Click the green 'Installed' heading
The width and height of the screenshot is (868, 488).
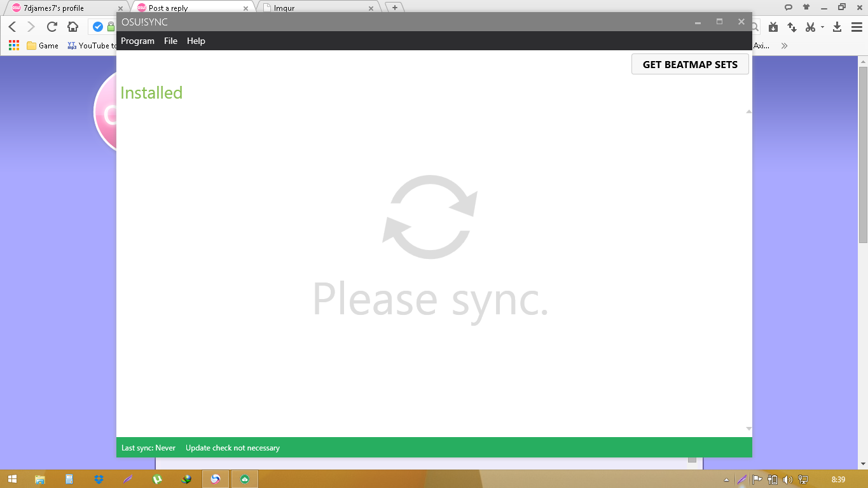click(151, 93)
